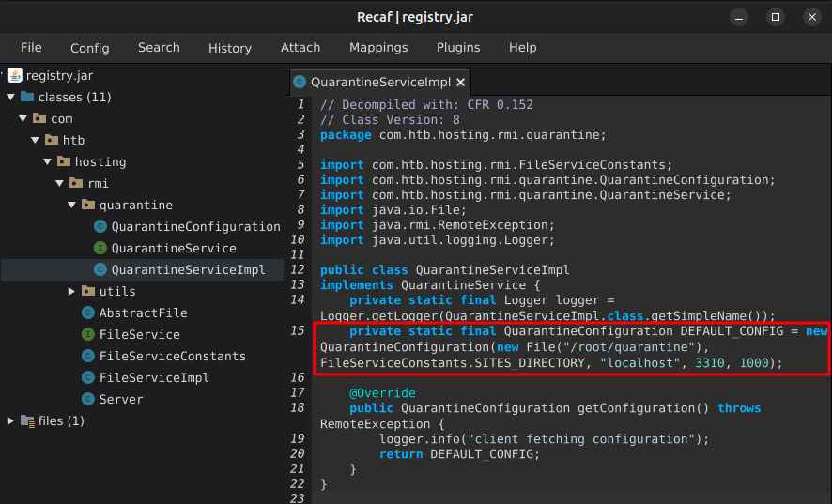Image resolution: width=832 pixels, height=504 pixels.
Task: Collapse the classes (11) tree node
Action: (10, 98)
